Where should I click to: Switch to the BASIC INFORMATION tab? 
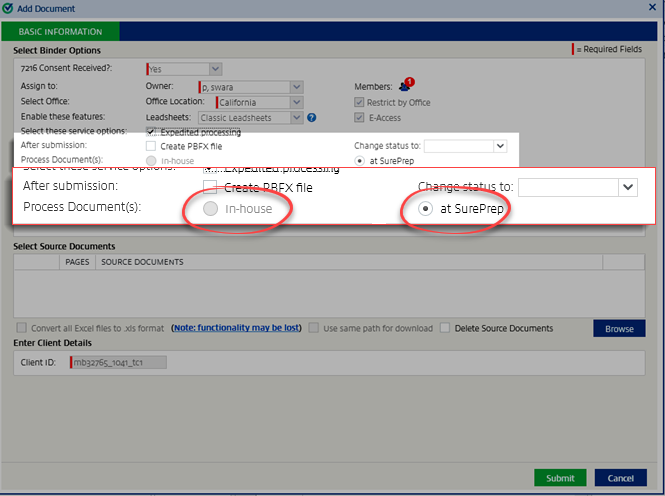coord(59,32)
